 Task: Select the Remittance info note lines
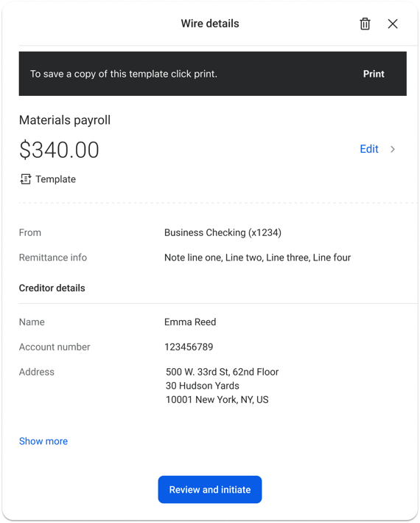(257, 257)
